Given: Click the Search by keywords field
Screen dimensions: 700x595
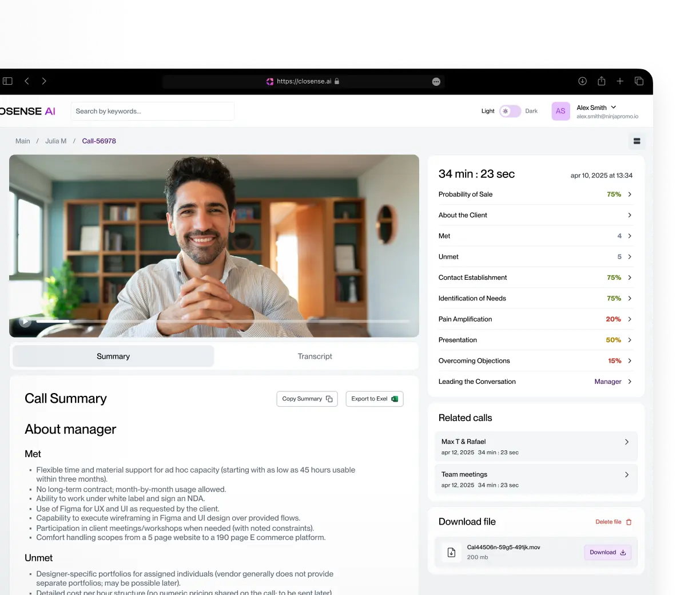Looking at the screenshot, I should pyautogui.click(x=152, y=111).
